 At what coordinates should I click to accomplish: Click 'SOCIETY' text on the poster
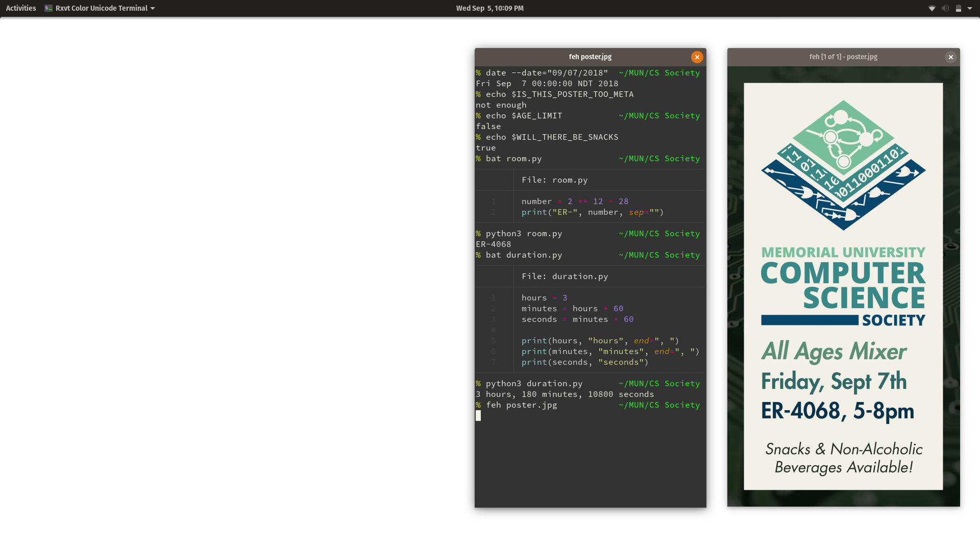click(894, 320)
